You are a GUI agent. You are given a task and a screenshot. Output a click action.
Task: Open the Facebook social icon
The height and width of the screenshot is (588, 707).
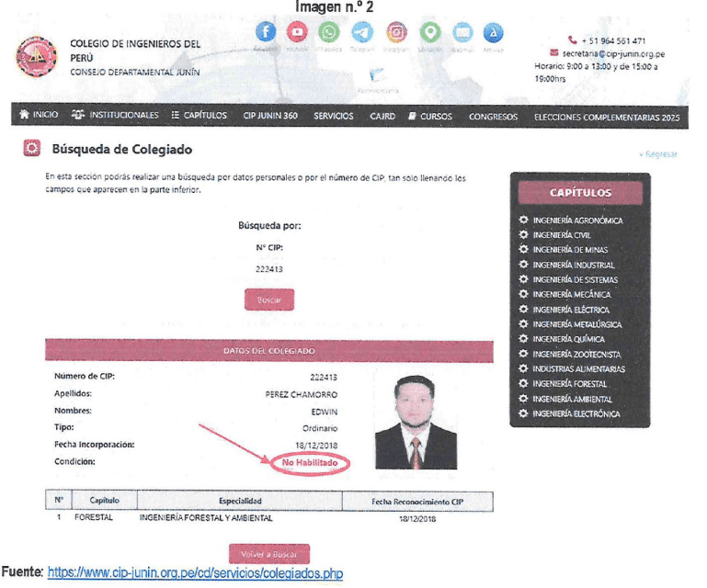266,32
